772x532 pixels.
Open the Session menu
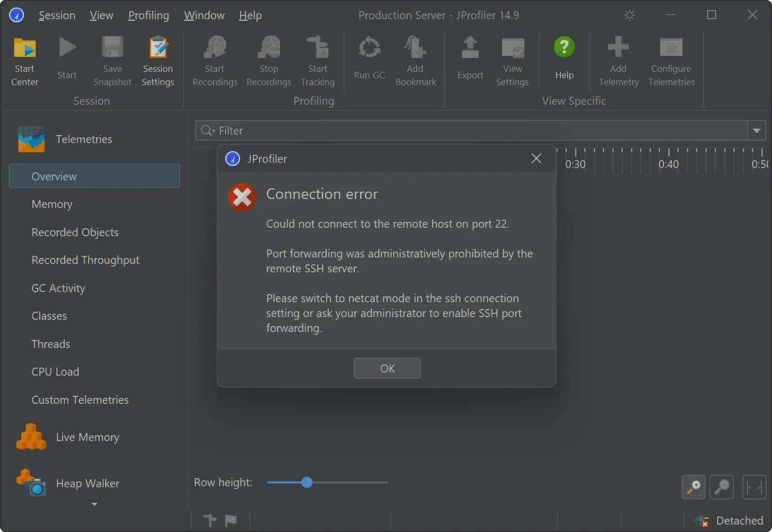click(57, 15)
